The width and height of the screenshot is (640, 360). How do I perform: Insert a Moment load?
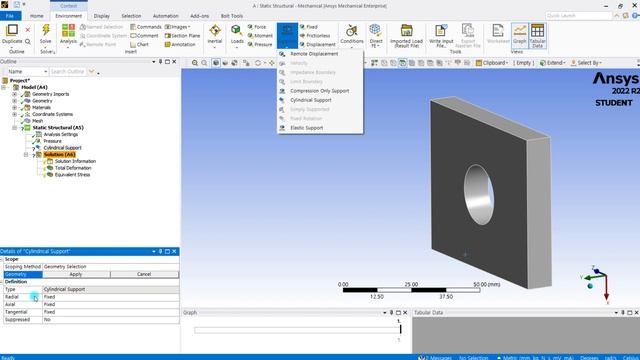(260, 36)
